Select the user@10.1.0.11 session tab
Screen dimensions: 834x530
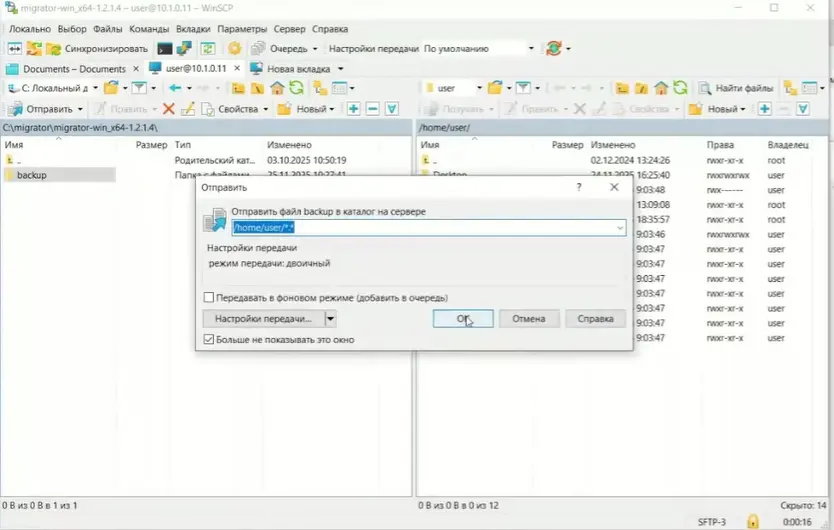coord(196,69)
